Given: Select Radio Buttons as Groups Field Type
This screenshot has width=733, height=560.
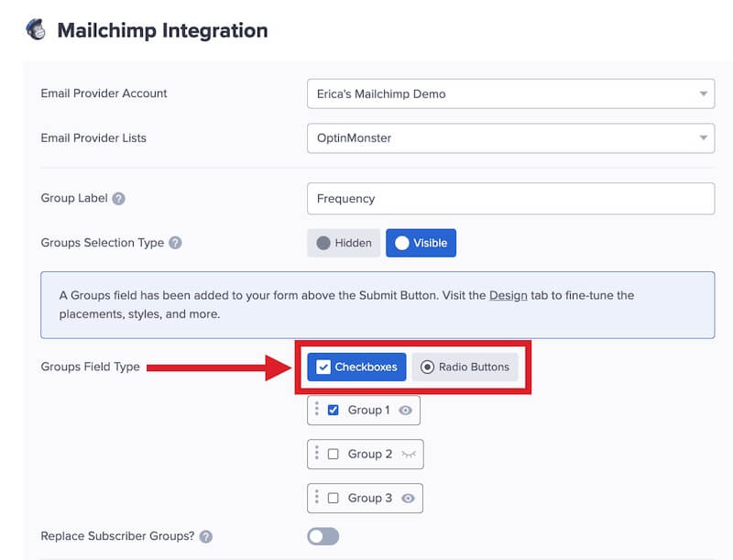Looking at the screenshot, I should [x=467, y=367].
